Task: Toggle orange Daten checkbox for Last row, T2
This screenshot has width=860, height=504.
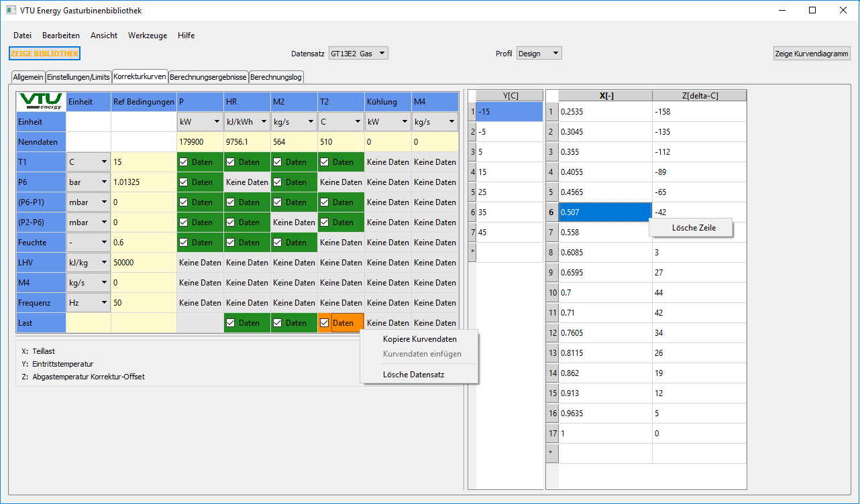Action: pos(325,323)
